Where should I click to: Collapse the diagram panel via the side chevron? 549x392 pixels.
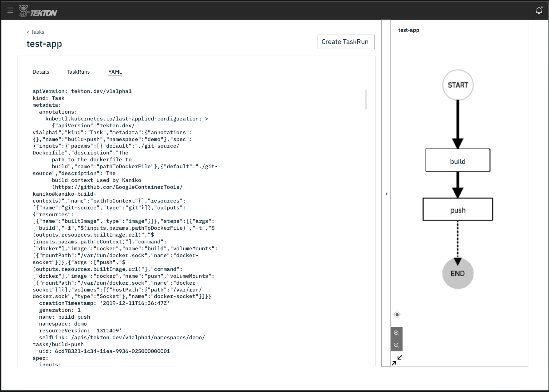tap(387, 194)
